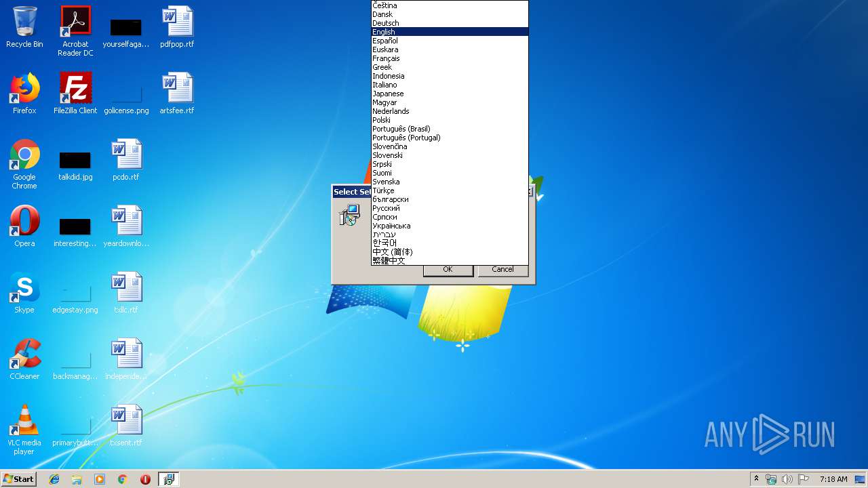Open FileZilla Client shortcut

pos(75,94)
